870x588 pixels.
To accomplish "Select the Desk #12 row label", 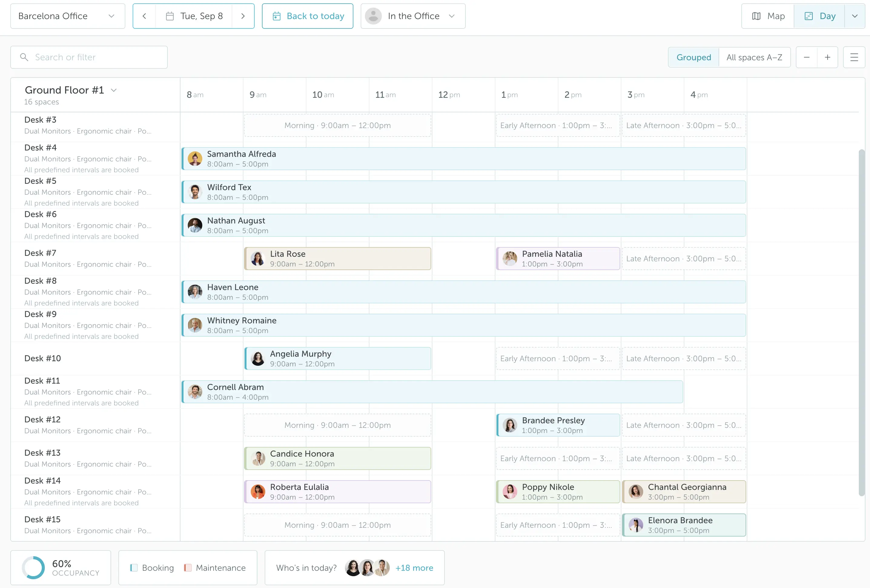I will (x=43, y=420).
